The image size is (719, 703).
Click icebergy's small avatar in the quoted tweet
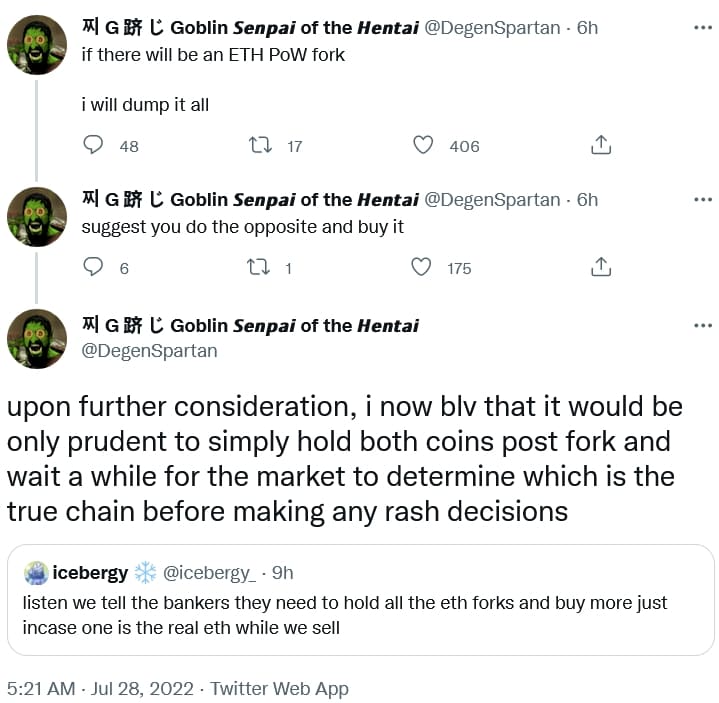point(36,573)
